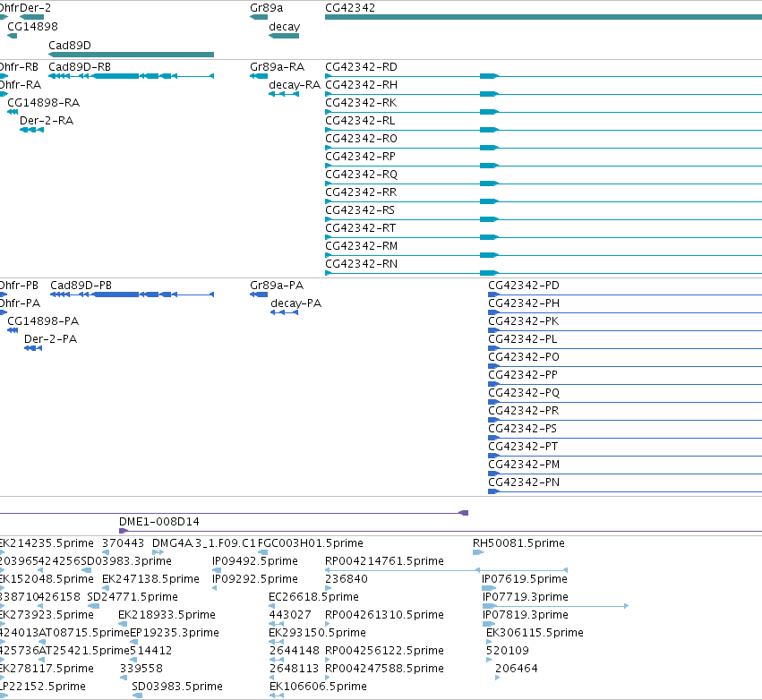Select the EK106606.5prime EST label

(318, 687)
